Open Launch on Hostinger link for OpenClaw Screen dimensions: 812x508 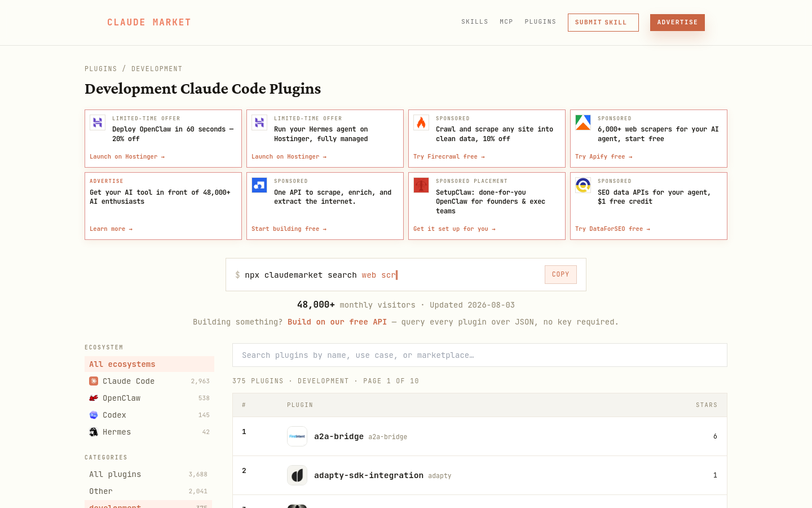click(127, 157)
